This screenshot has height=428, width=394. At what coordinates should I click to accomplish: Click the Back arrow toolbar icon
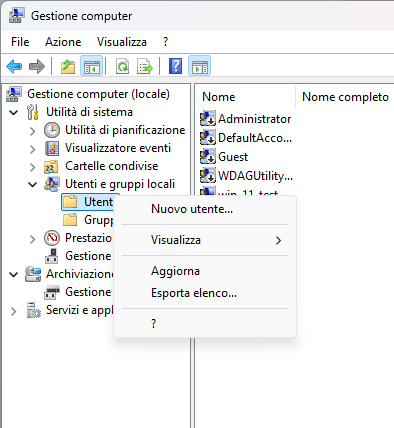pyautogui.click(x=14, y=66)
